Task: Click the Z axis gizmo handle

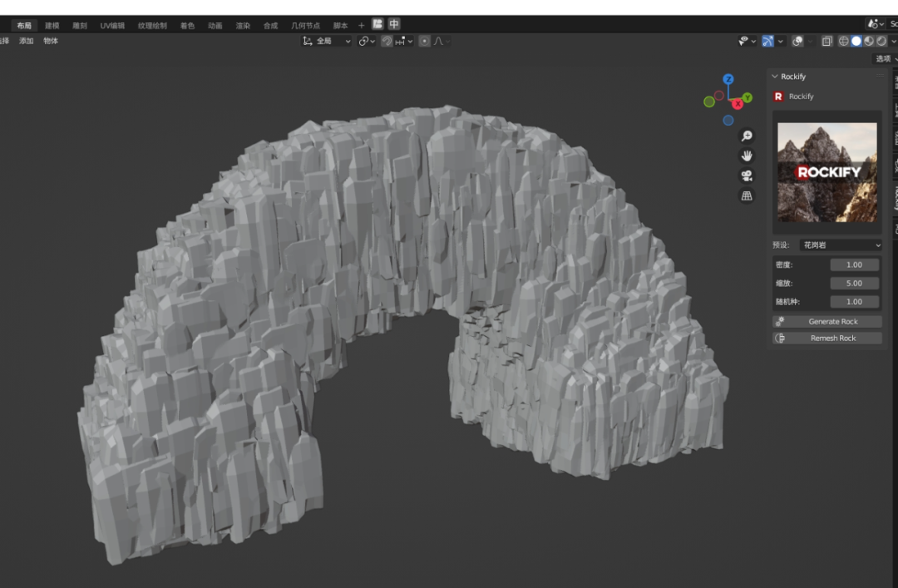Action: (728, 79)
